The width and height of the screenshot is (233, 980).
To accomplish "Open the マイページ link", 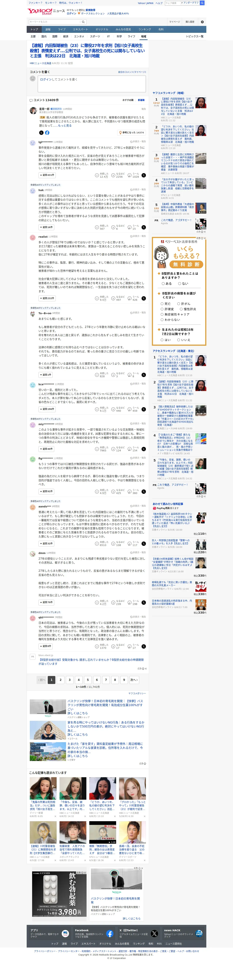I will click(174, 22).
